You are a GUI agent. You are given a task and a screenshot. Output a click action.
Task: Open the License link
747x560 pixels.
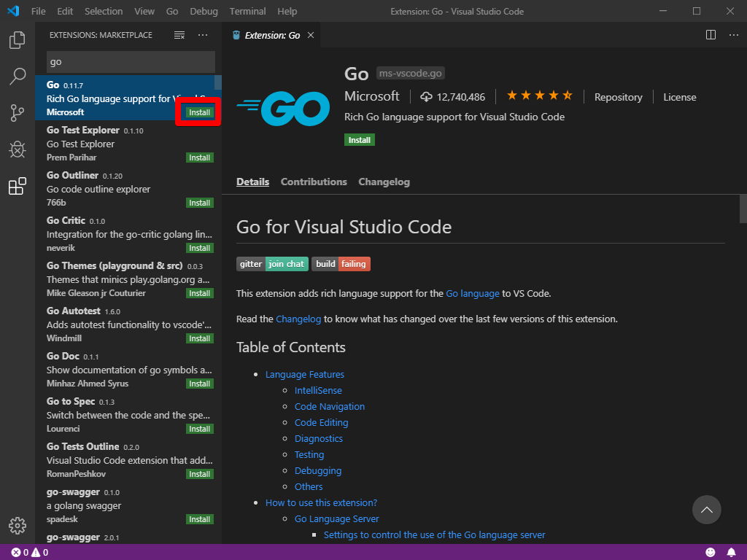click(x=679, y=97)
